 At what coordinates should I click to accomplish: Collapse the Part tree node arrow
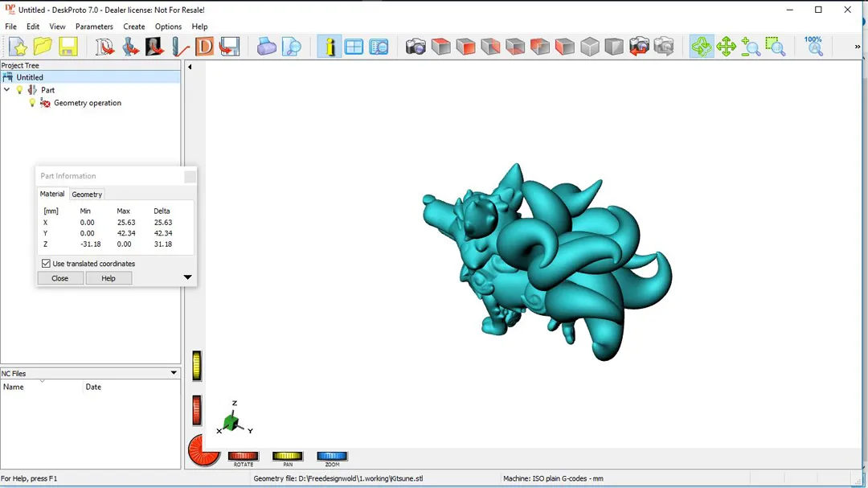[x=6, y=90]
